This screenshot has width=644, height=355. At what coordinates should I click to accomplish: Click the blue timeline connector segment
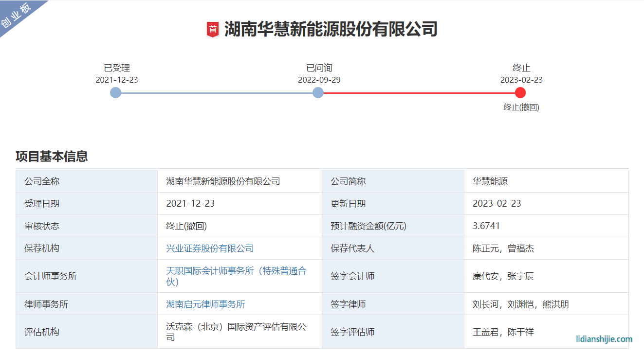(217, 92)
